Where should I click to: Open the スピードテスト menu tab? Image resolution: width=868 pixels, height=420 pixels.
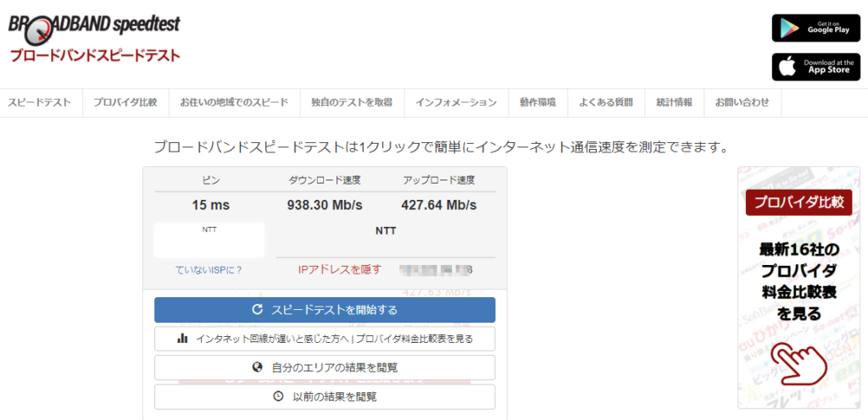[41, 102]
